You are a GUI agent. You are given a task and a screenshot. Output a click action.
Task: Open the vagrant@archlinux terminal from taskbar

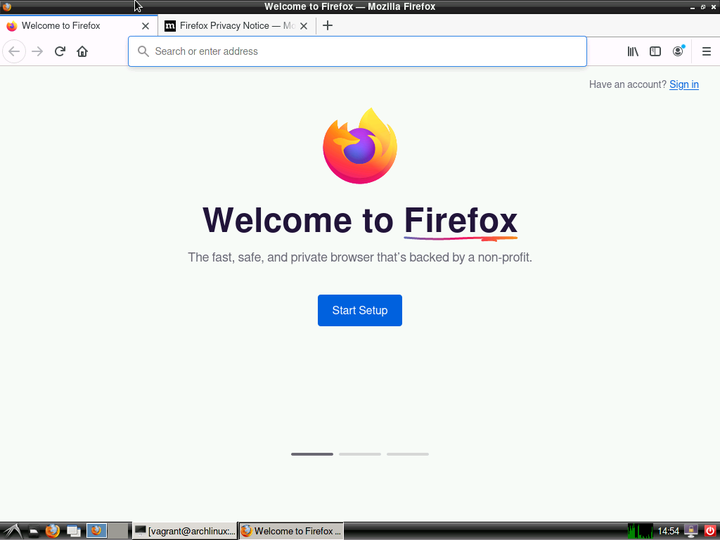pyautogui.click(x=185, y=531)
